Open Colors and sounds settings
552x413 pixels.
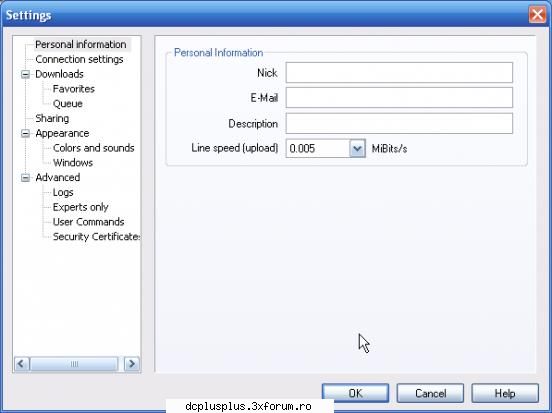coord(93,148)
